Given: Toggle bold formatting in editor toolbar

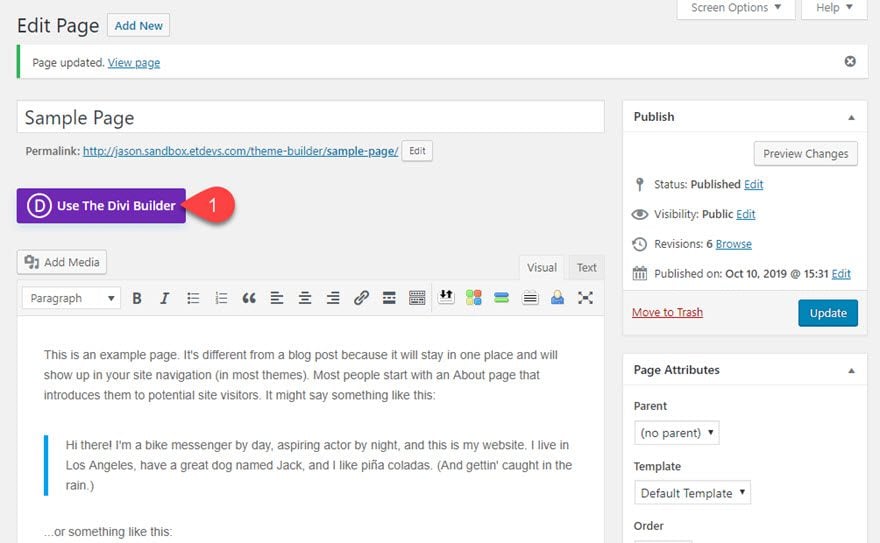Looking at the screenshot, I should click(x=137, y=298).
